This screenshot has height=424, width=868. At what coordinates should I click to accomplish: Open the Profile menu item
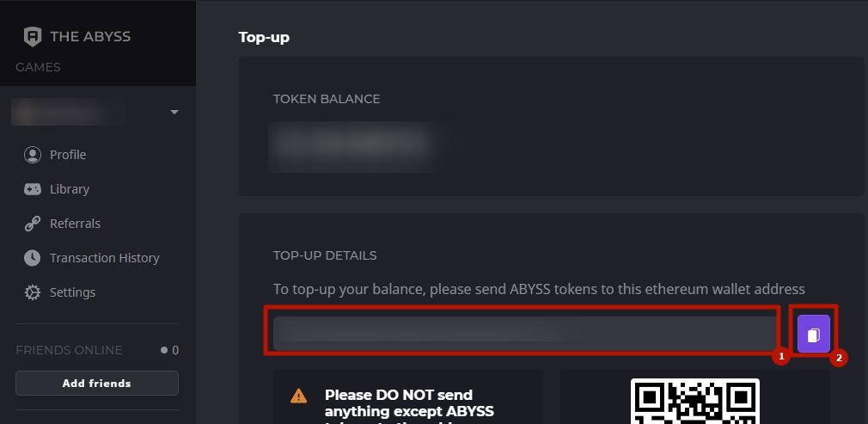(68, 155)
